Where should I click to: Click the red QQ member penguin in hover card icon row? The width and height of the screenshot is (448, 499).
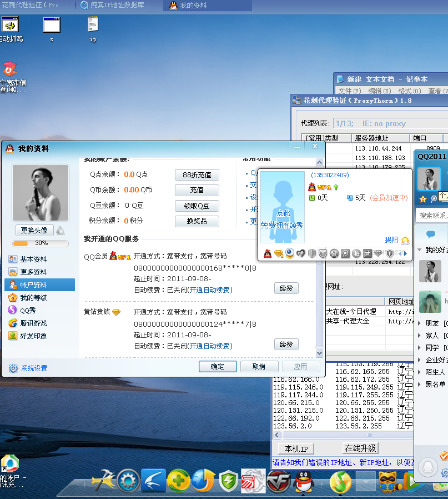click(x=268, y=253)
